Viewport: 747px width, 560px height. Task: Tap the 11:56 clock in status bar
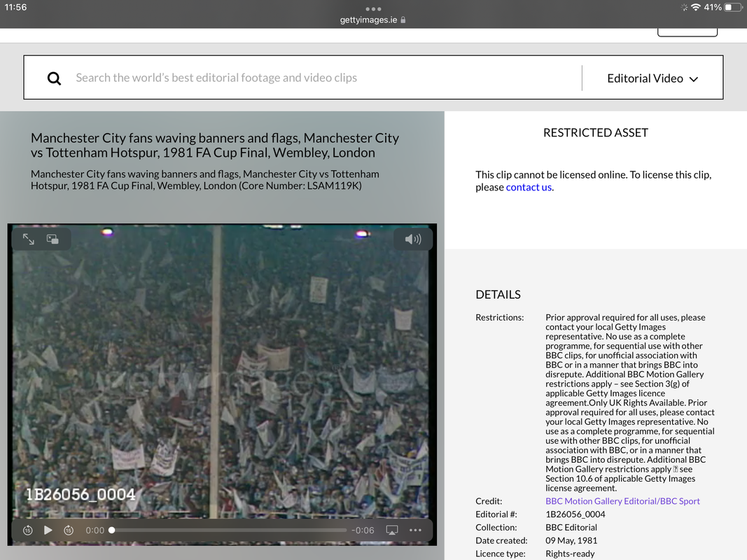point(15,7)
